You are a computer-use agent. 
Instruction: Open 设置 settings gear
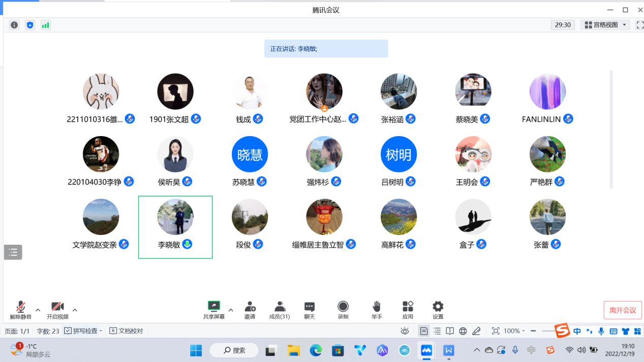[438, 310]
